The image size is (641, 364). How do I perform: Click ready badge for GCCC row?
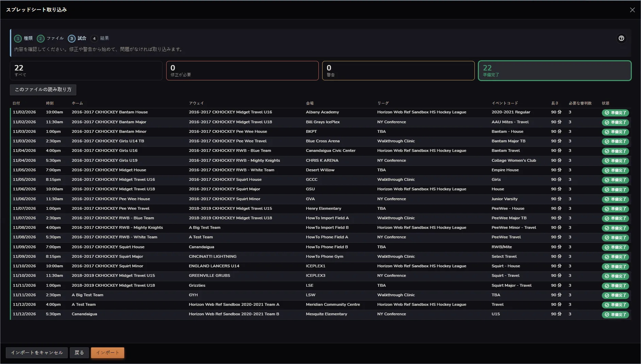tap(615, 180)
